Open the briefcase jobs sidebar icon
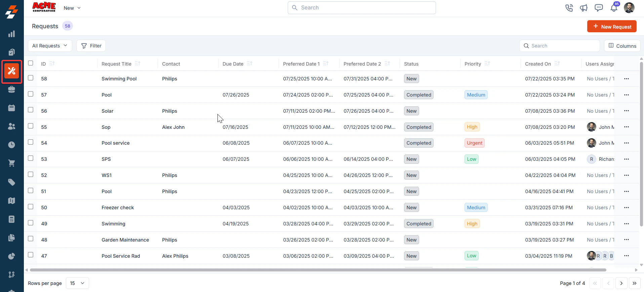 [x=11, y=89]
